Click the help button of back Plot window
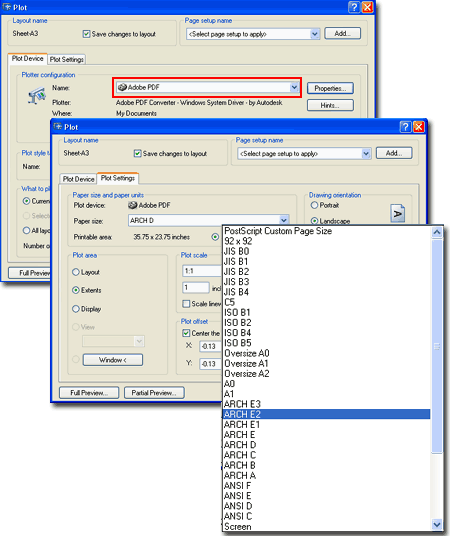This screenshot has width=450, height=536. (354, 7)
